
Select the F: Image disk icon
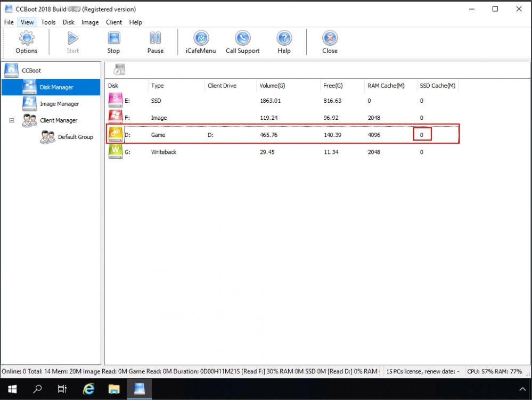(x=116, y=117)
